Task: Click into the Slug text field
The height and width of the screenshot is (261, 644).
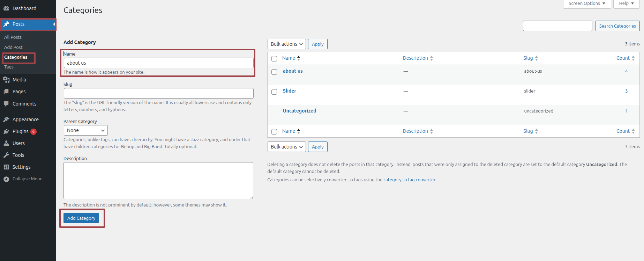Action: (158, 93)
